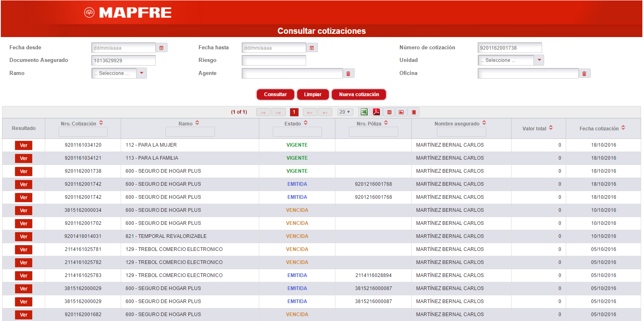Sort by Ramo column arrows

click(197, 123)
